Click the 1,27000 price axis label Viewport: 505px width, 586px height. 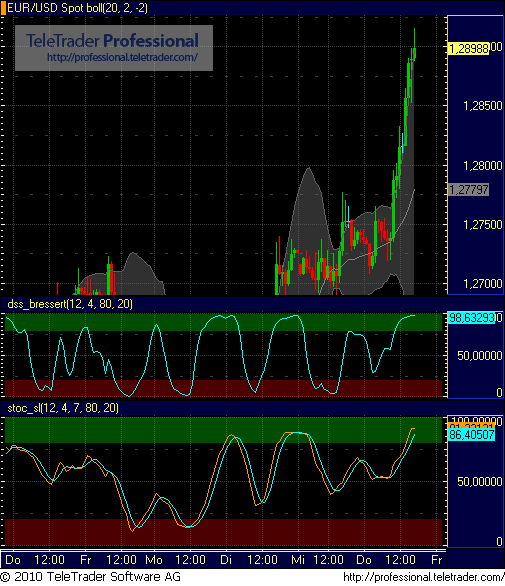pyautogui.click(x=483, y=284)
